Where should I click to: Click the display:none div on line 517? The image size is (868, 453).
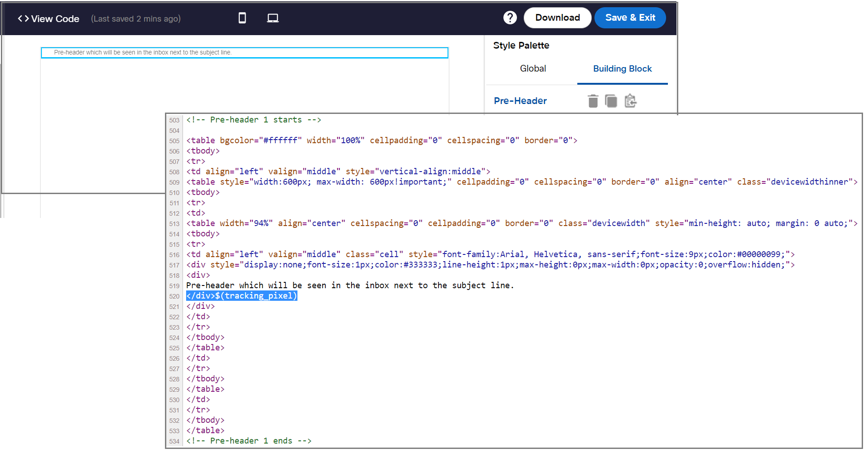point(490,265)
